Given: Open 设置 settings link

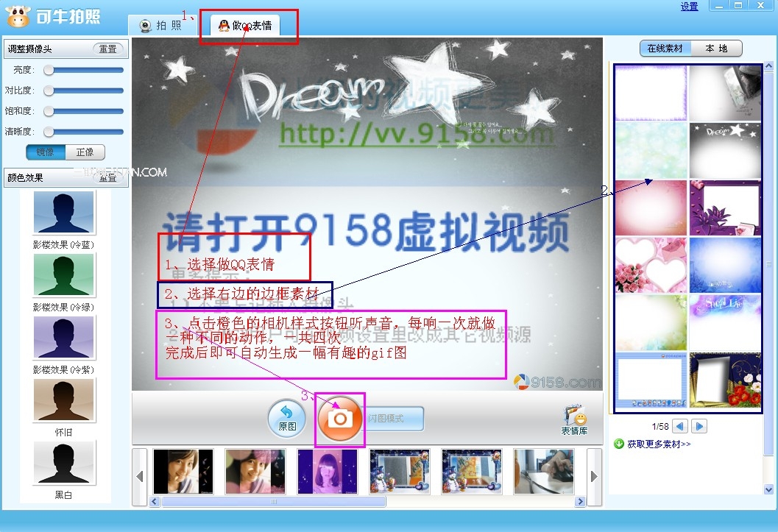Looking at the screenshot, I should (x=689, y=7).
